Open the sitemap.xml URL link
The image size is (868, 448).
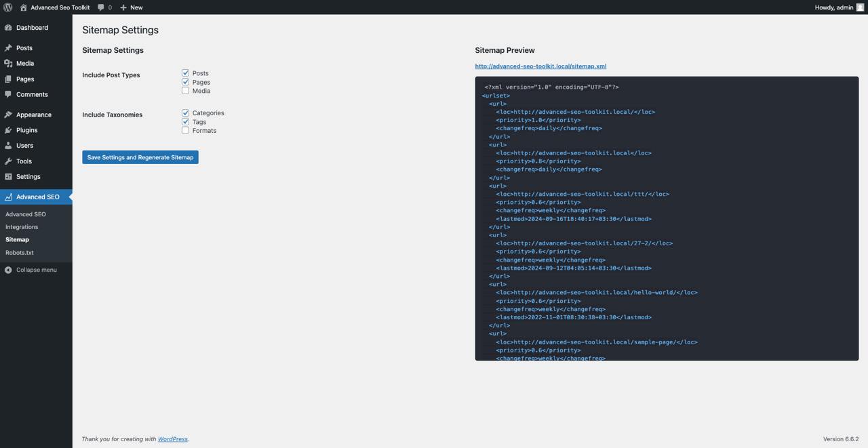click(540, 66)
